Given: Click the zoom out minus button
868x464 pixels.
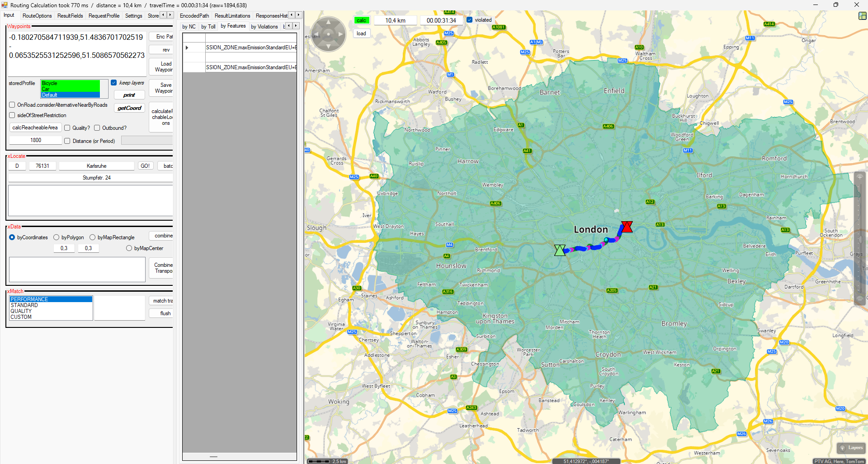Looking at the screenshot, I should pos(860,299).
